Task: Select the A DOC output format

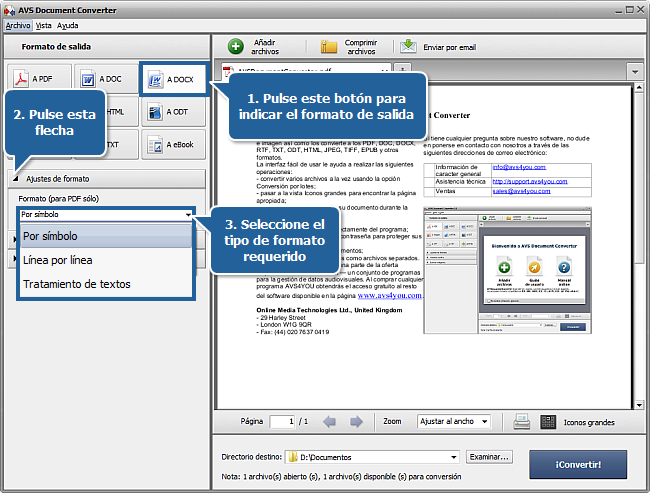Action: (107, 79)
